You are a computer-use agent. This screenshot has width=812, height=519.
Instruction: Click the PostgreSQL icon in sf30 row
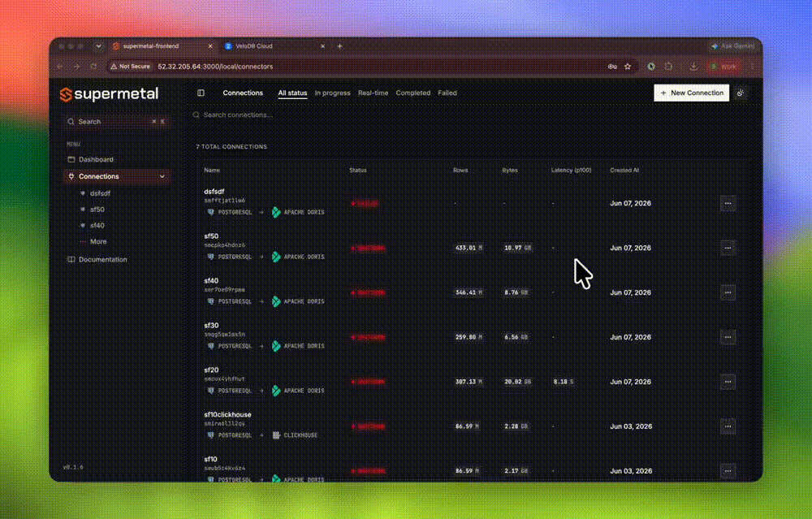pyautogui.click(x=211, y=346)
